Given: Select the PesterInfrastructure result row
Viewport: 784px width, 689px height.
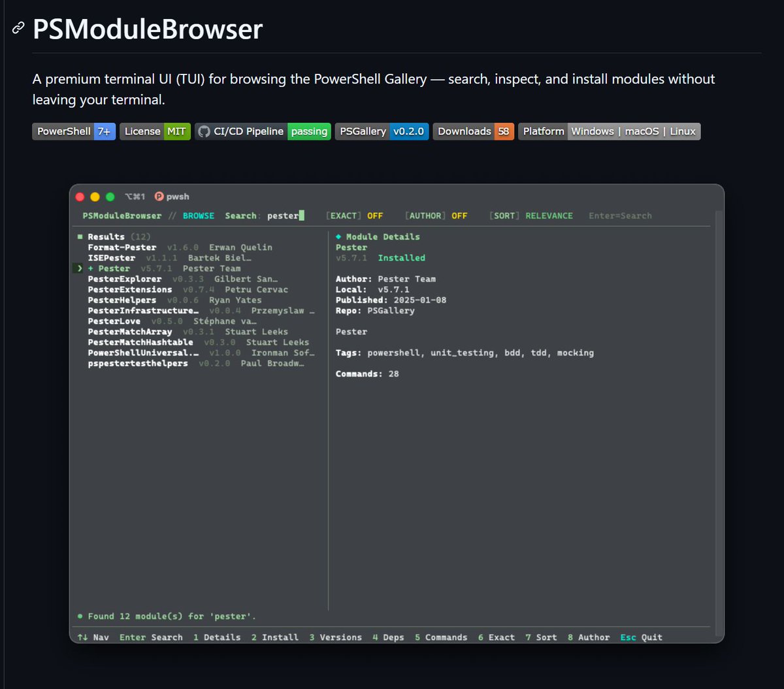Looking at the screenshot, I should coord(201,311).
